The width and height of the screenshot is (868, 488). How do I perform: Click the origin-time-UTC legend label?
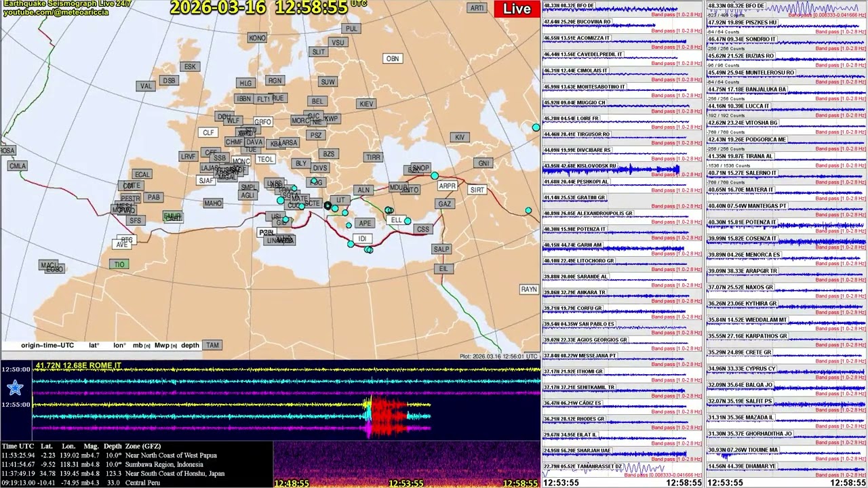tap(47, 345)
